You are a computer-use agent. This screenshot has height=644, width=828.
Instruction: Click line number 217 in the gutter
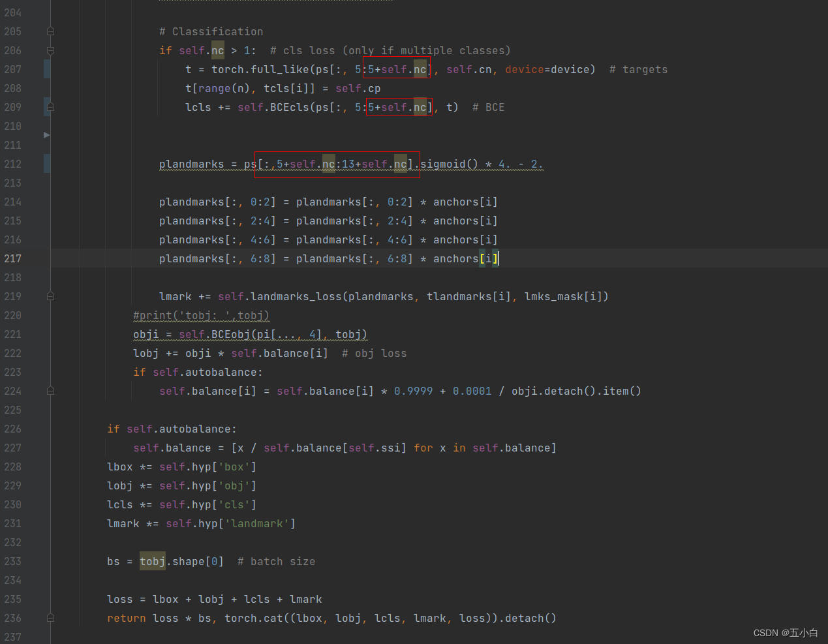point(13,258)
